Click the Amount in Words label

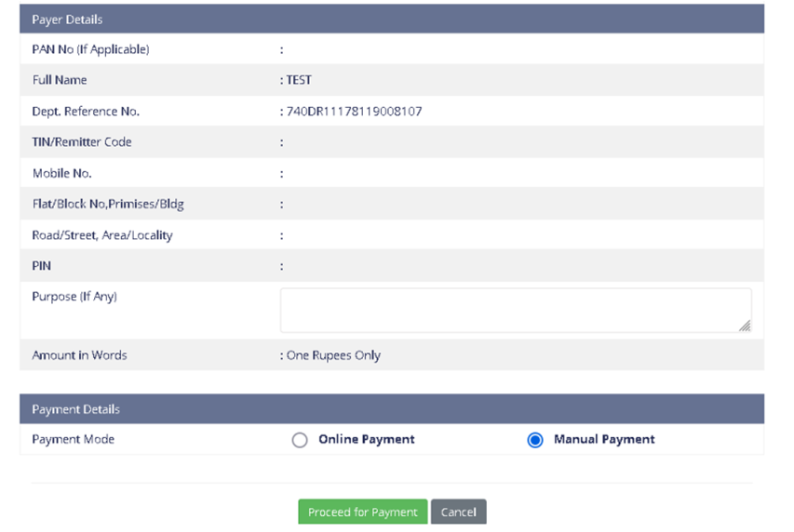pyautogui.click(x=79, y=355)
